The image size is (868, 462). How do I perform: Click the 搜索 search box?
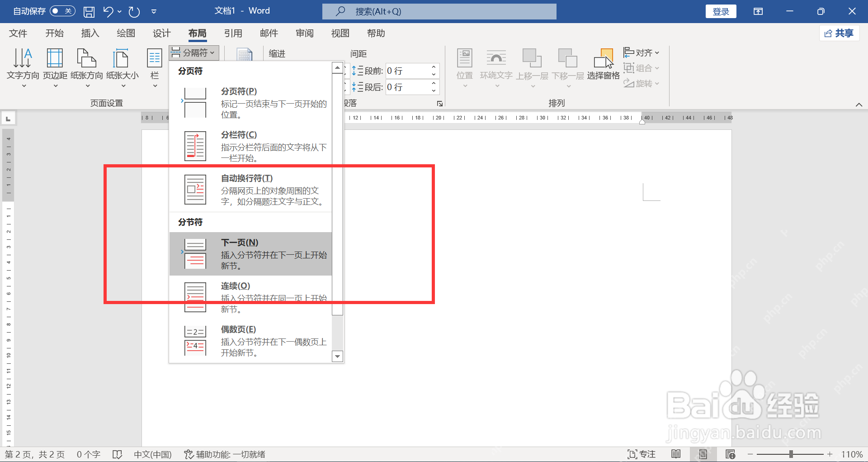pyautogui.click(x=439, y=11)
